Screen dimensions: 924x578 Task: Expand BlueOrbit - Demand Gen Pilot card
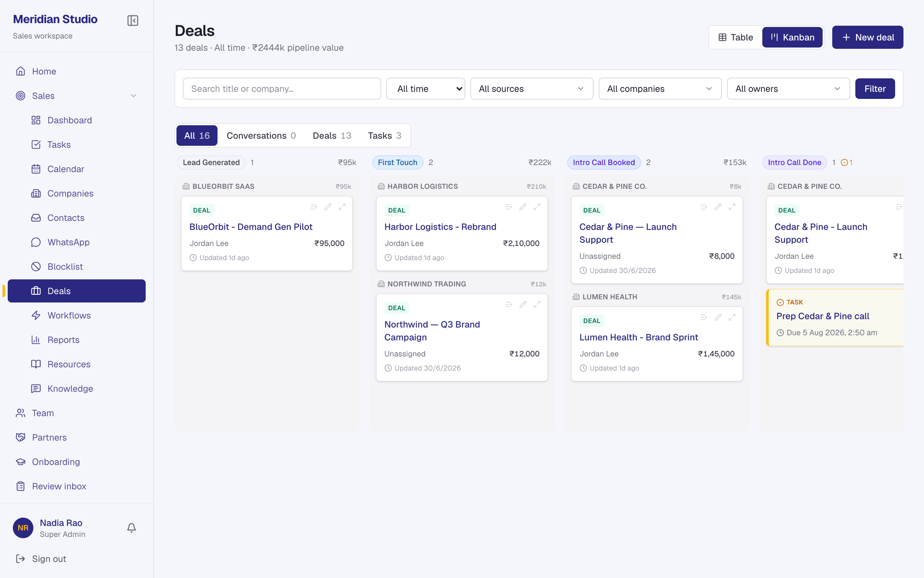click(342, 207)
